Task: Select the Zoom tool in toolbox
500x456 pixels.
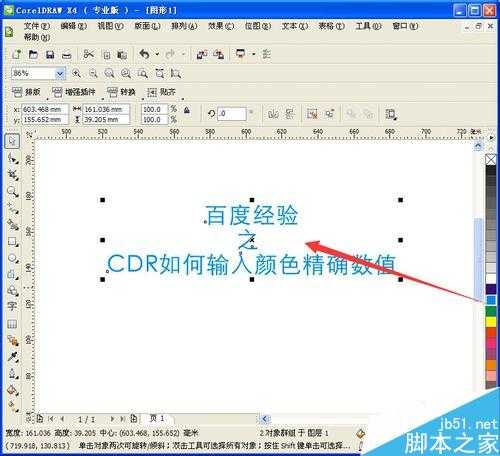Action: (x=12, y=191)
